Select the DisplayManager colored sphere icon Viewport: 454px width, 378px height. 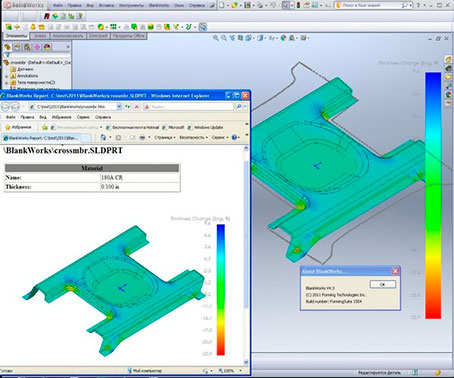point(47,47)
